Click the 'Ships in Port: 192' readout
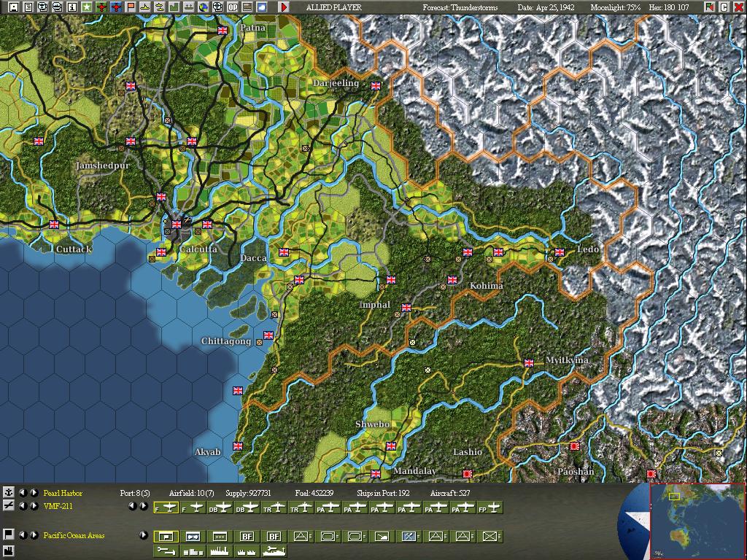747x560 pixels. [383, 493]
